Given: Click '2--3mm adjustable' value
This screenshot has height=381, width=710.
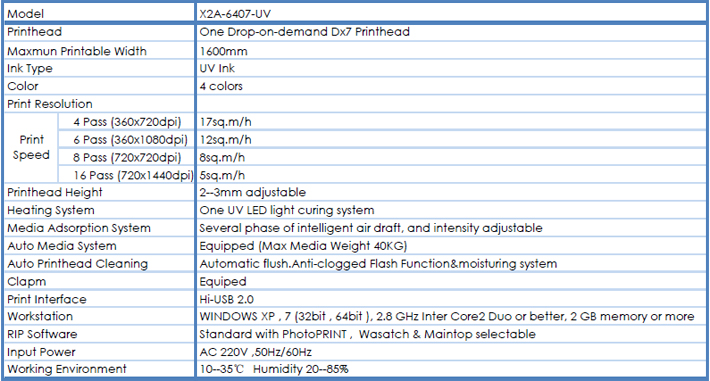Looking at the screenshot, I should click(253, 192).
